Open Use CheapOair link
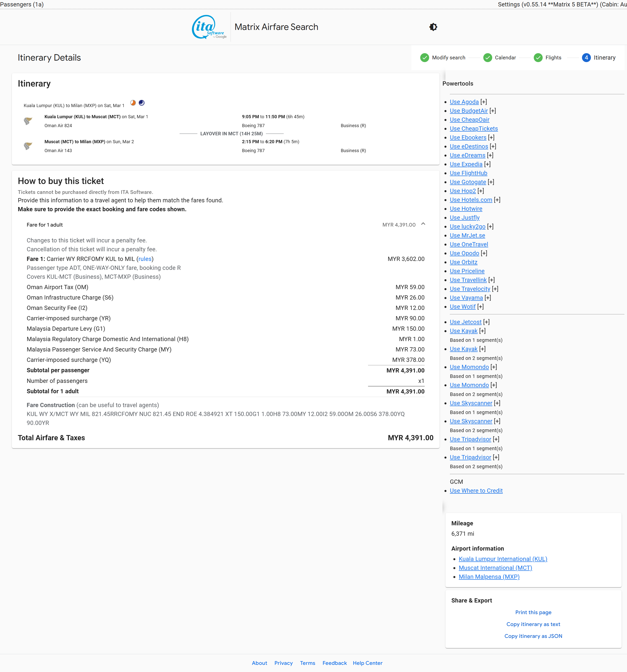Image resolution: width=627 pixels, height=672 pixels. pos(469,120)
